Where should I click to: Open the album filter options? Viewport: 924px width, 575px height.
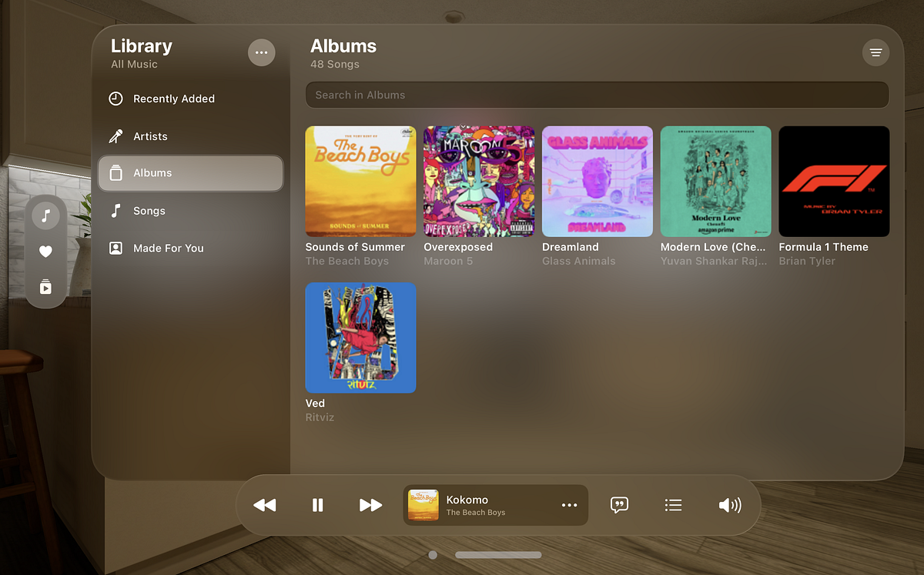click(875, 52)
